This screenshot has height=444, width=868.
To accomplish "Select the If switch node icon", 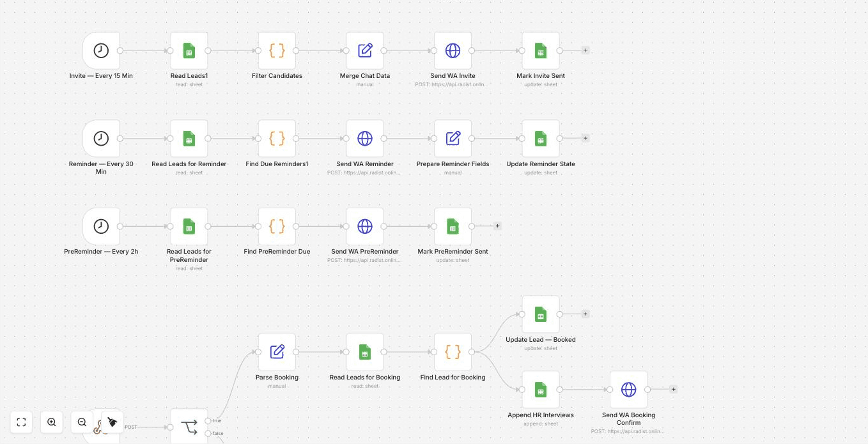I will pyautogui.click(x=189, y=427).
